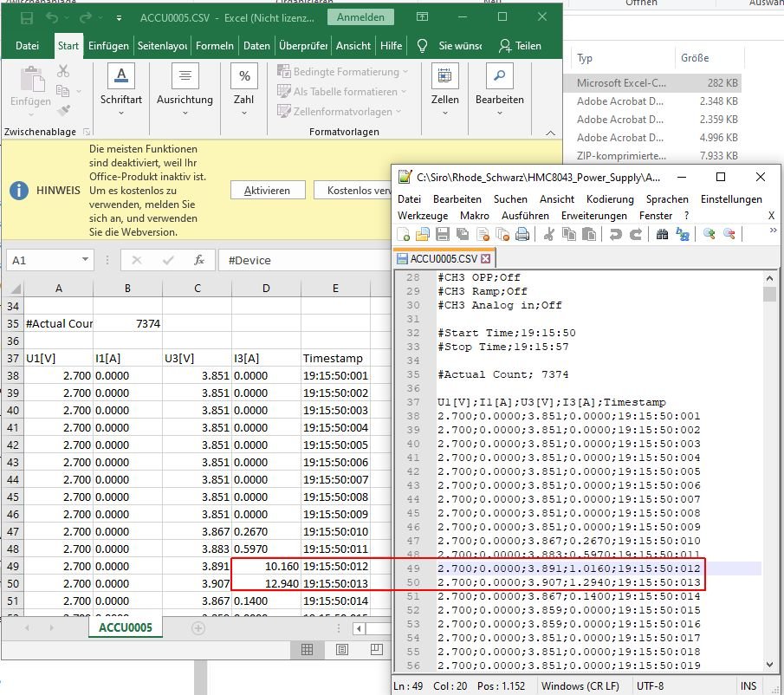Open Zellen group dropdown
The height and width of the screenshot is (695, 784).
(445, 113)
